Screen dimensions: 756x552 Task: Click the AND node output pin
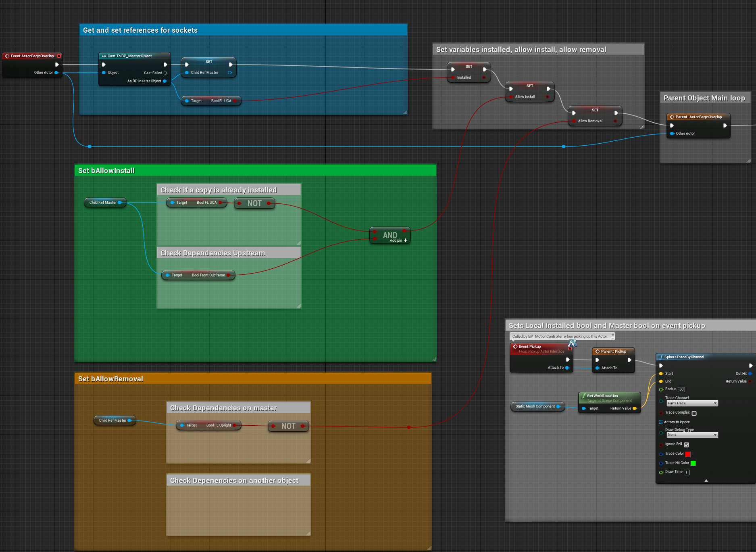pyautogui.click(x=404, y=231)
